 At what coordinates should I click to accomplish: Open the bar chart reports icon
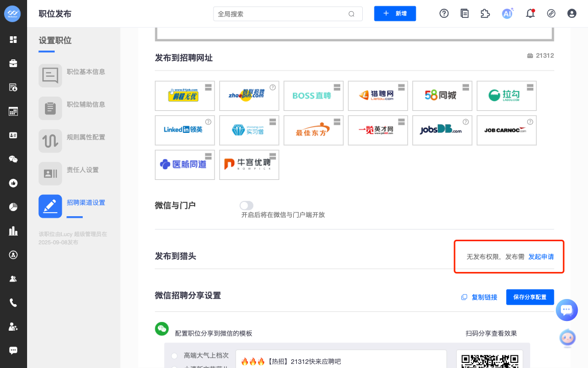coord(13,231)
